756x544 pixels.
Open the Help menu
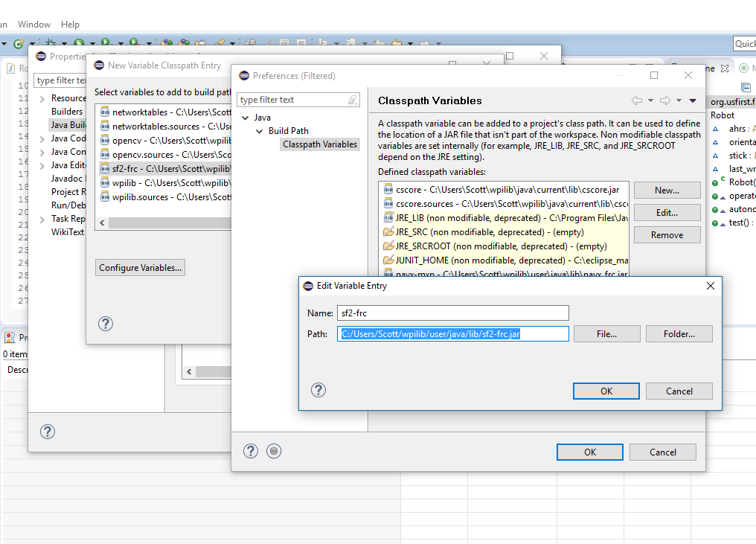[70, 25]
